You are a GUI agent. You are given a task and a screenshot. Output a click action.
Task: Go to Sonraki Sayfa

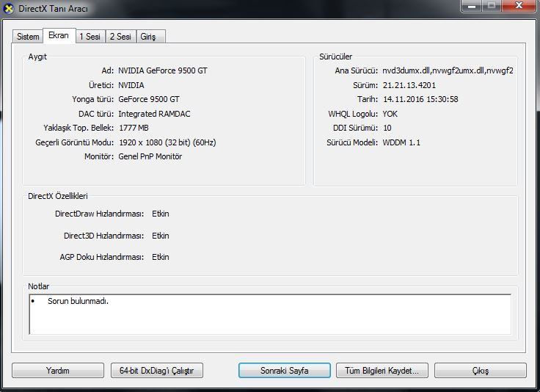pyautogui.click(x=285, y=371)
